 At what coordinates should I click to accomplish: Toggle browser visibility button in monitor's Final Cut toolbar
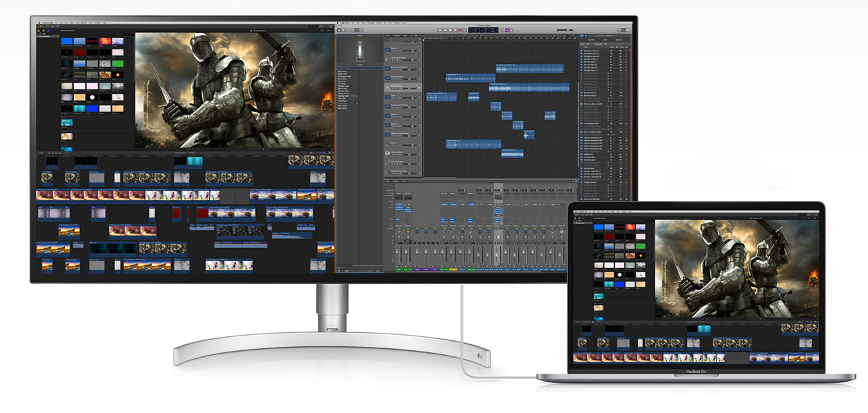click(x=311, y=27)
